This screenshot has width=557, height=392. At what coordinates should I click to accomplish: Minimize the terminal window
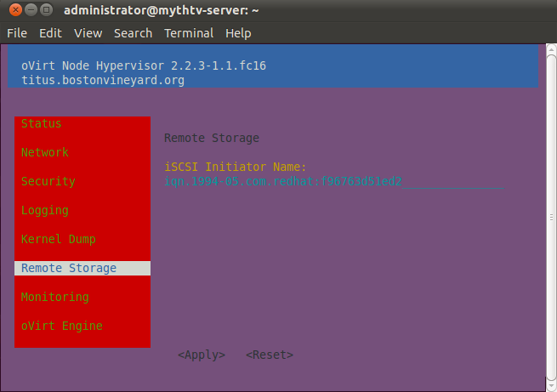[x=29, y=10]
